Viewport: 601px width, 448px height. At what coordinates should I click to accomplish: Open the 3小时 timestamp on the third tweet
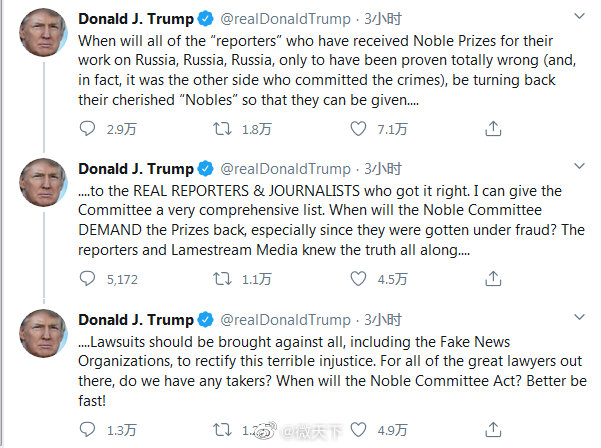click(383, 319)
